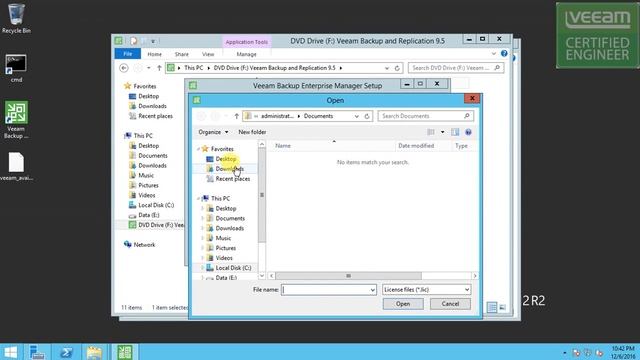Select veeam_avai file on desktop
The height and width of the screenshot is (360, 640).
[16, 167]
